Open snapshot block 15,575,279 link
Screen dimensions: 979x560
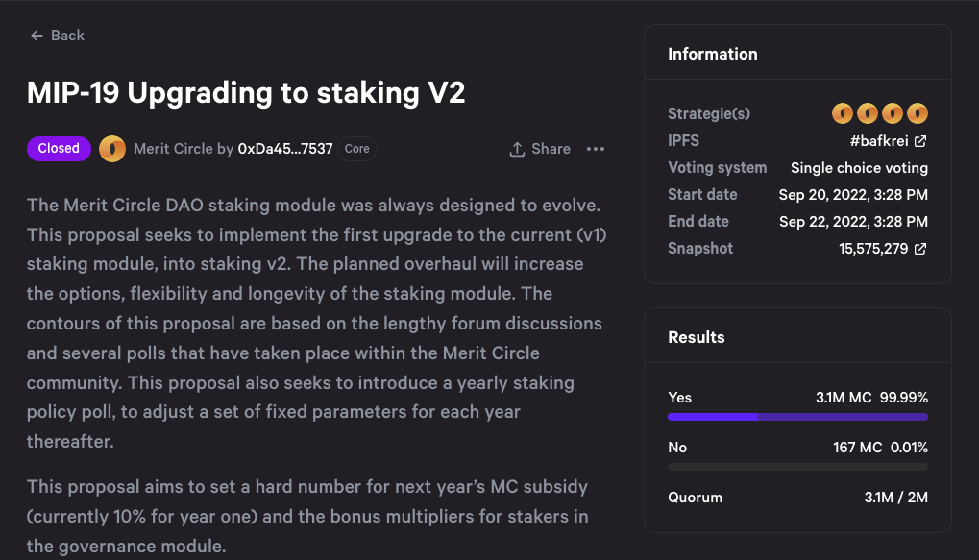[872, 249]
